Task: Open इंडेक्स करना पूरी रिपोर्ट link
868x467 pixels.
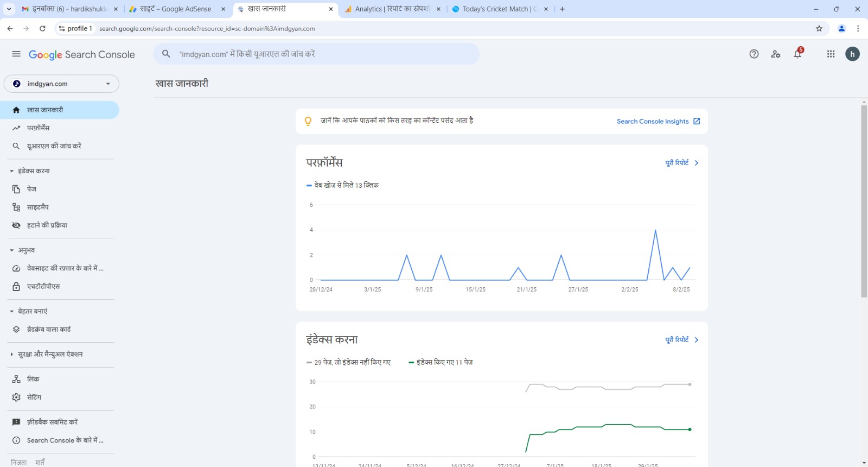Action: point(682,340)
